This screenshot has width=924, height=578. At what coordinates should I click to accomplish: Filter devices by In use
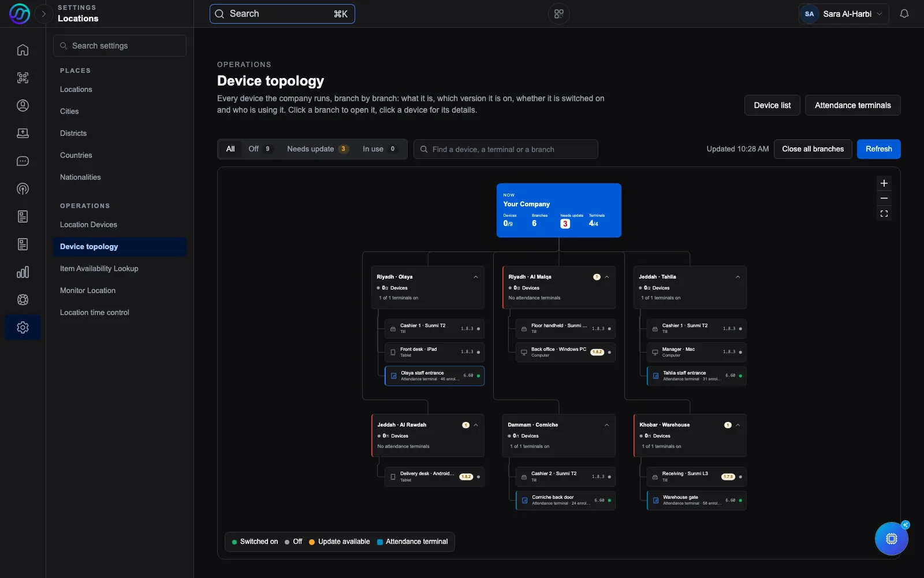coord(379,149)
